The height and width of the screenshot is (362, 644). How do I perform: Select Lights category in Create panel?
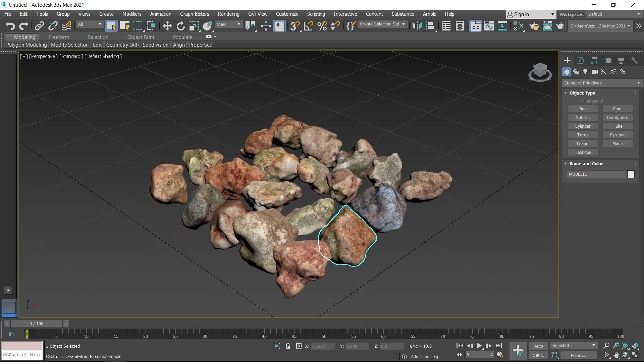coord(585,72)
